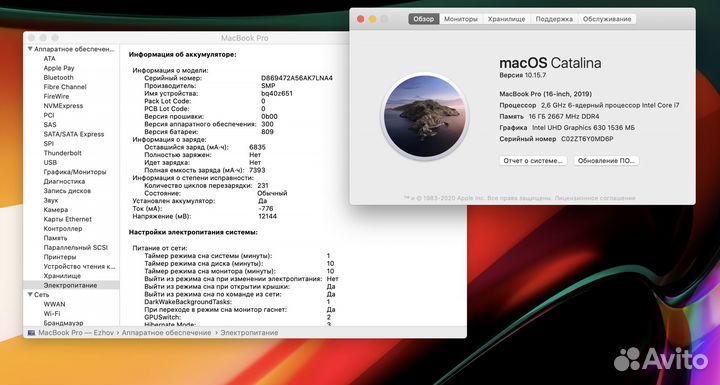Click the firmware version value 0b00
This screenshot has height=385, width=720.
click(269, 117)
